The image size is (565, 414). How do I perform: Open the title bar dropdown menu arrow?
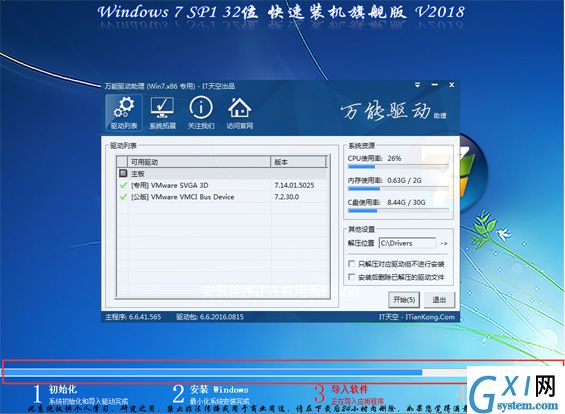click(x=417, y=85)
